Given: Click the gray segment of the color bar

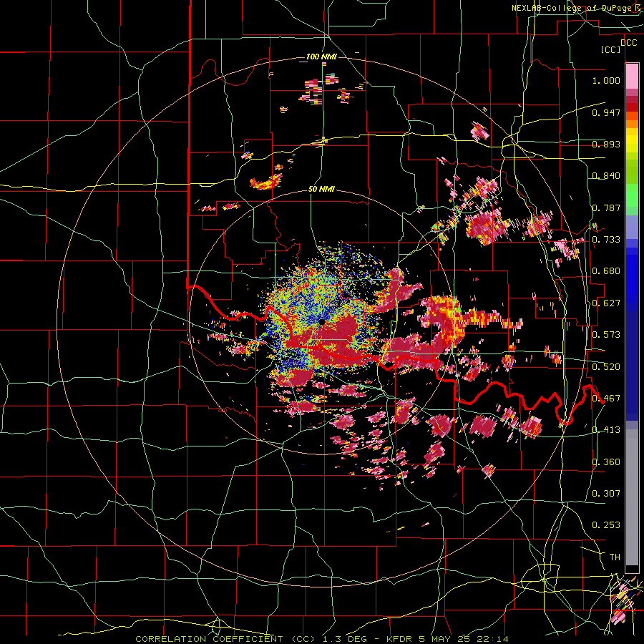Looking at the screenshot, I should [x=632, y=497].
